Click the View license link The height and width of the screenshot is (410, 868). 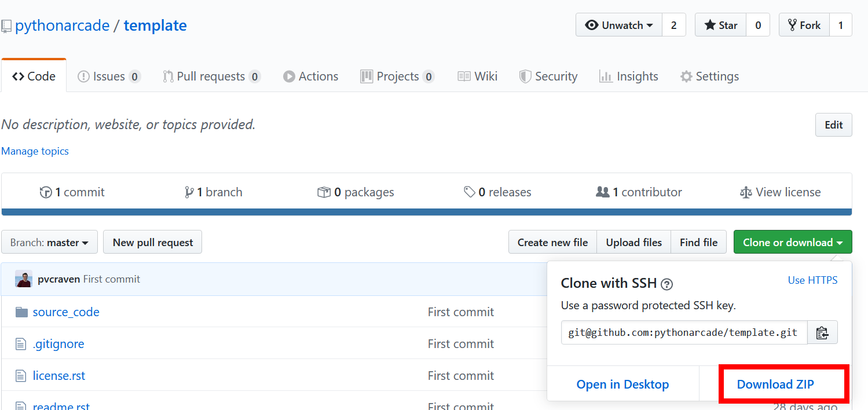pos(780,192)
